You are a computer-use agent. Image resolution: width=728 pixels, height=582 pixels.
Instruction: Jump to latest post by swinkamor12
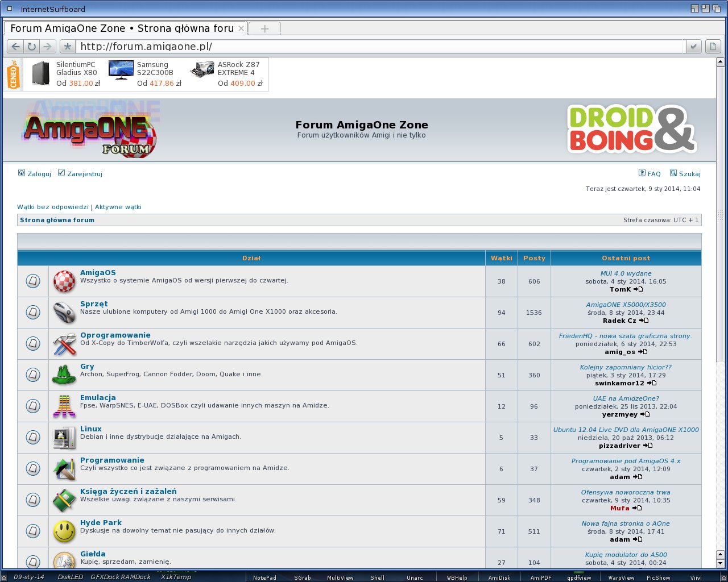(x=652, y=383)
